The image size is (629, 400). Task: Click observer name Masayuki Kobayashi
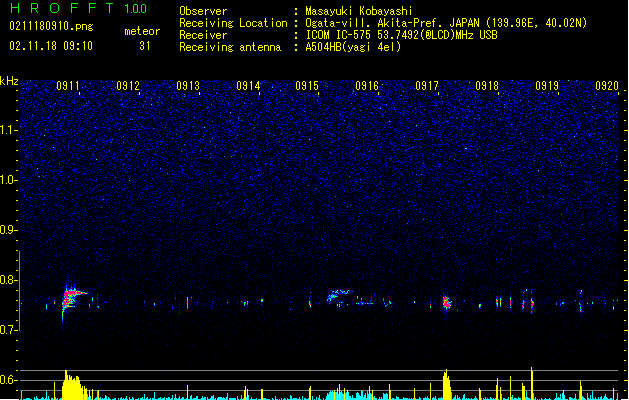click(359, 11)
